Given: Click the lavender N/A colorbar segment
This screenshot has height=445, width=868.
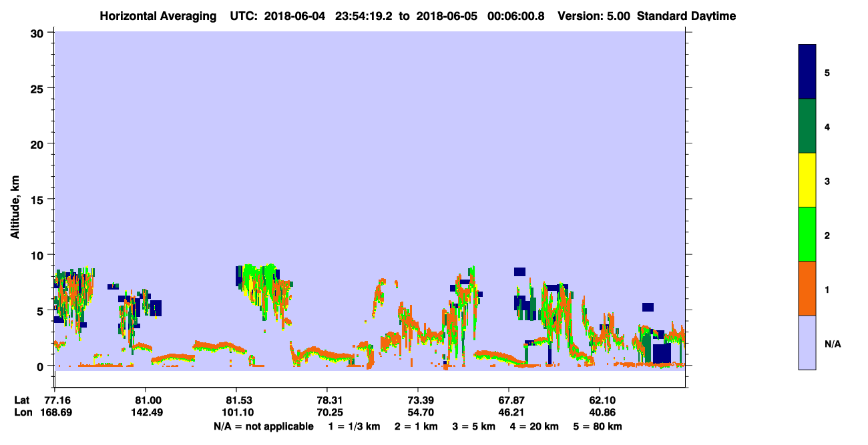Looking at the screenshot, I should pyautogui.click(x=807, y=342).
